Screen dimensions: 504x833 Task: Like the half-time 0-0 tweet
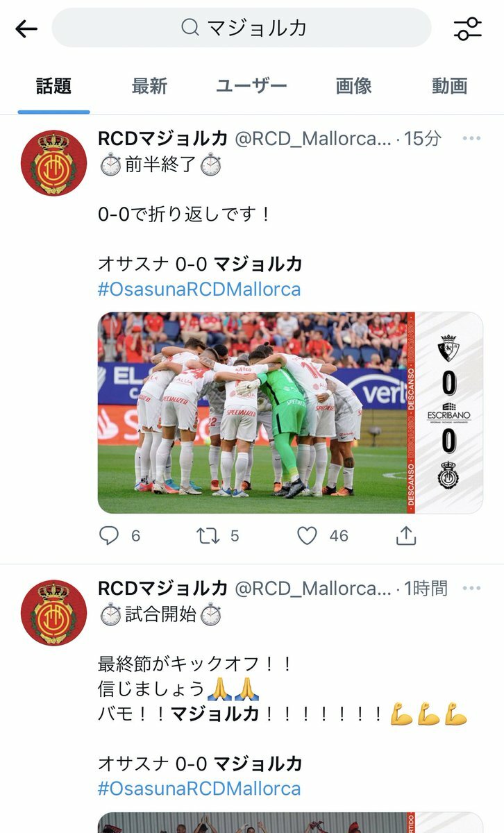(x=307, y=536)
